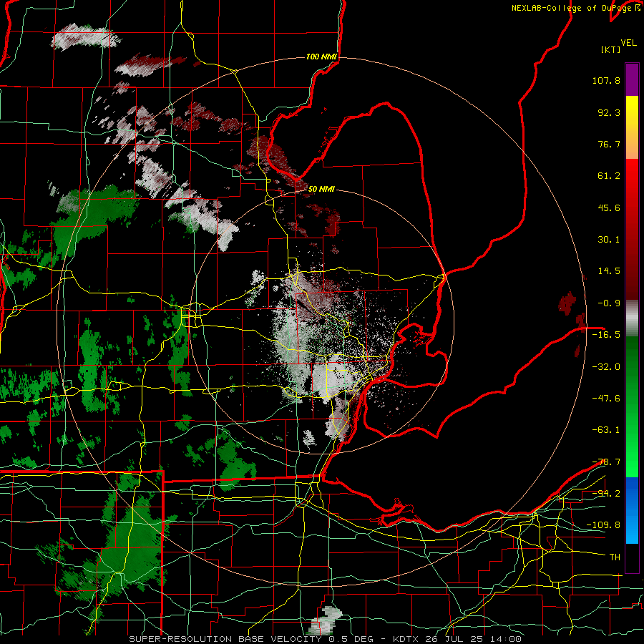Screen dimensions: 644x644
Task: Click the -109.8 scale value
Action: coord(603,525)
